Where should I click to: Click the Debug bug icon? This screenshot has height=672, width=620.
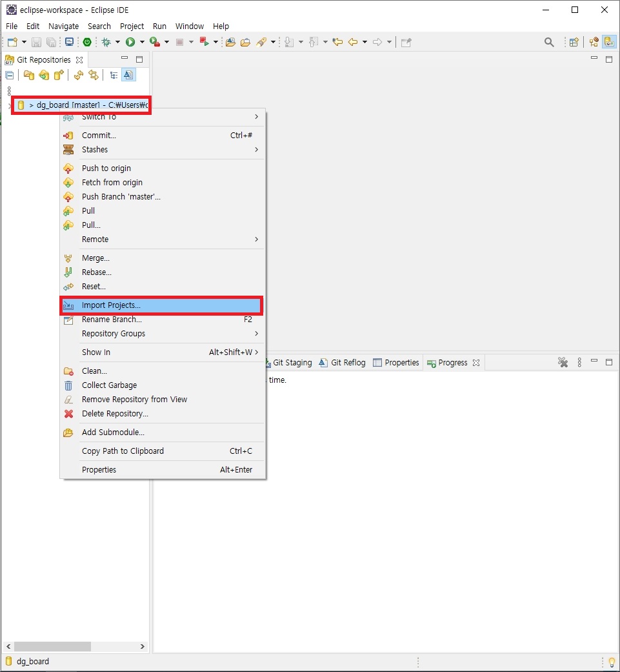coord(106,42)
